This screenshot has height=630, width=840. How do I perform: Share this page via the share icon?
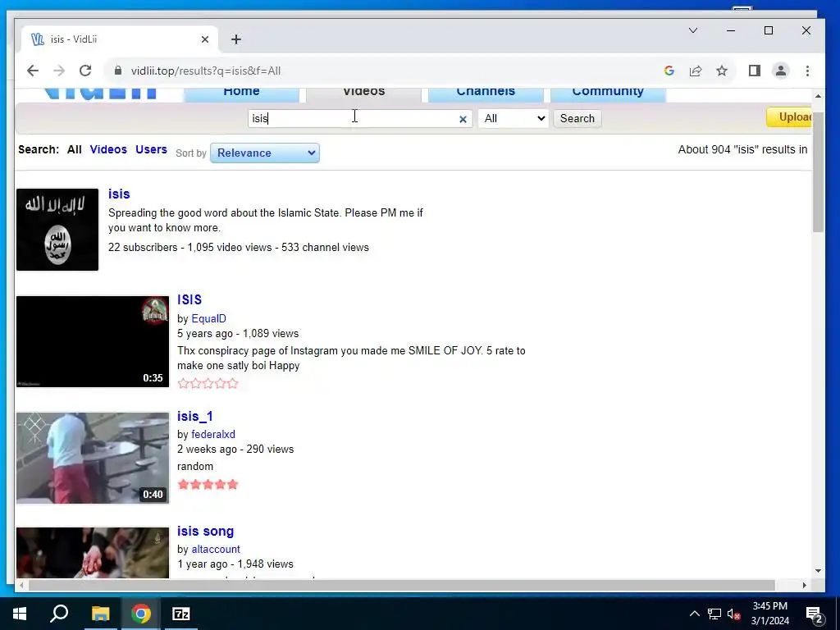tap(696, 71)
